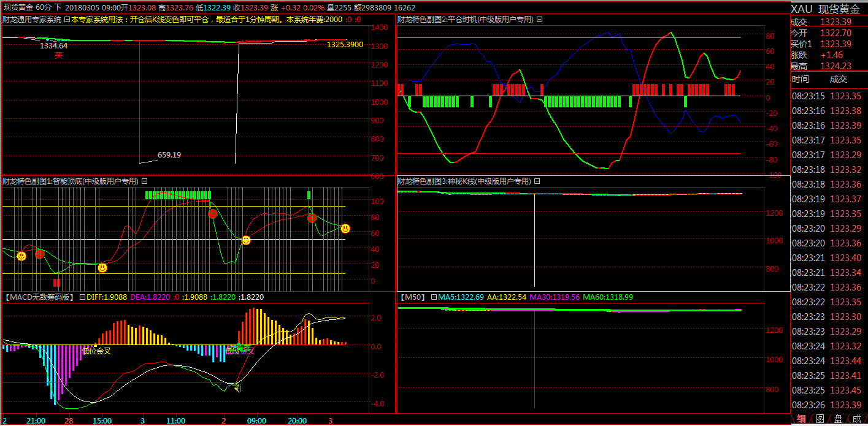The image size is (868, 426).
Task: Click the 1334.64 price label
Action: [53, 45]
